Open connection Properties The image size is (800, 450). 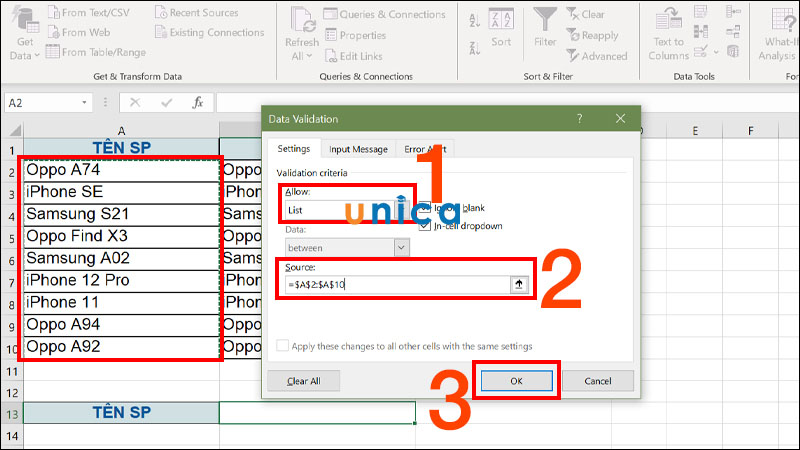pos(356,35)
